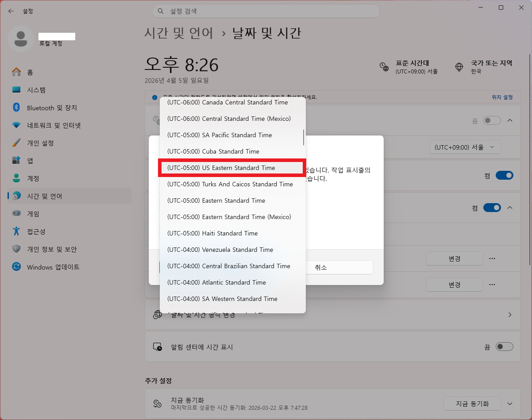The width and height of the screenshot is (532, 420).
Task: Select US Eastern Standard Time
Action: pos(232,168)
